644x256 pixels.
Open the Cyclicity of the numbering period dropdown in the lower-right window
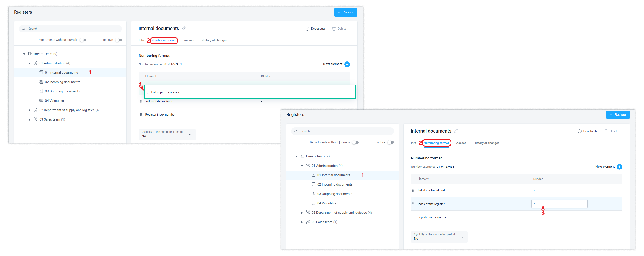point(439,237)
